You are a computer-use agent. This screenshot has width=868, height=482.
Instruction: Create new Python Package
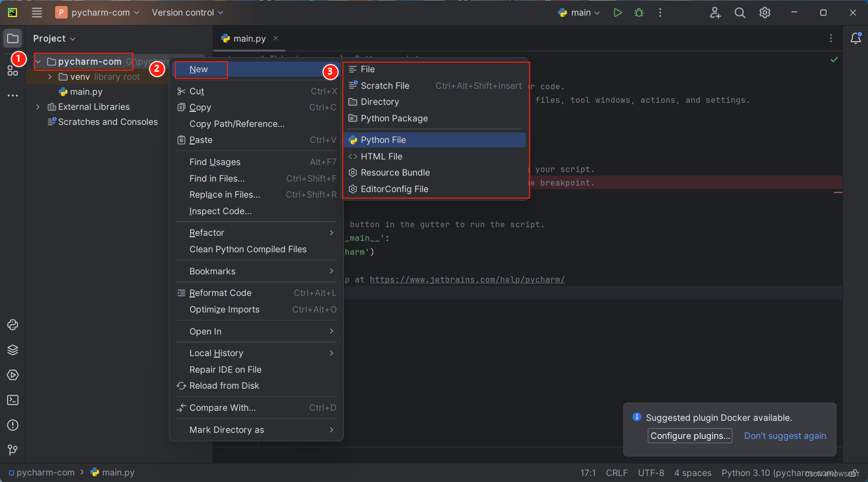(x=435, y=118)
